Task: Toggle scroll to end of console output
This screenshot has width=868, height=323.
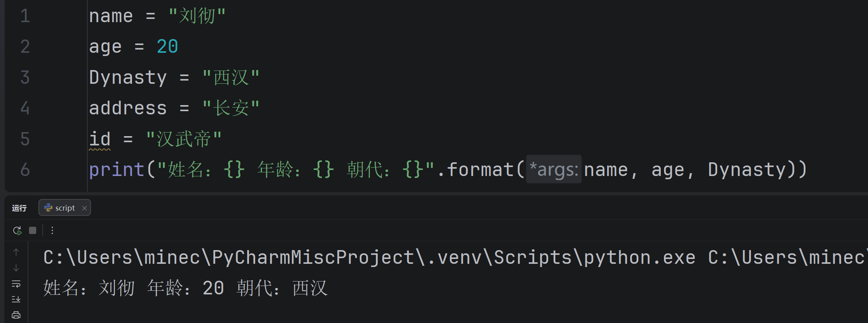Action: pyautogui.click(x=16, y=299)
